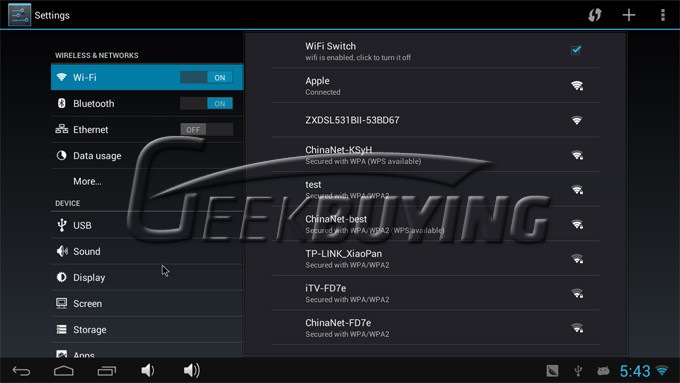Select the ChinaNet-KSyH network
Viewport: 680px width, 383px height.
pyautogui.click(x=435, y=155)
